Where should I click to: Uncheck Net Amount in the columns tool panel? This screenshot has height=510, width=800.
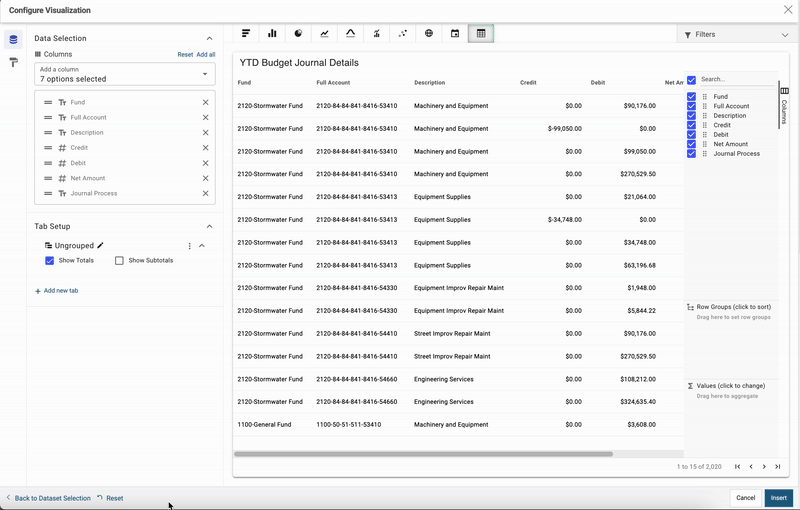[x=691, y=144]
